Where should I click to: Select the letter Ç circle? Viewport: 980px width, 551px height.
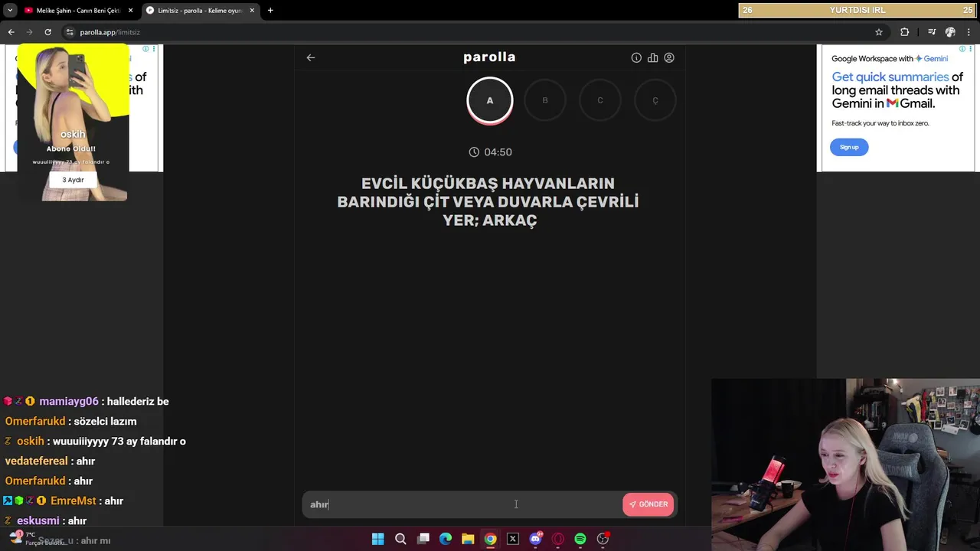point(655,100)
